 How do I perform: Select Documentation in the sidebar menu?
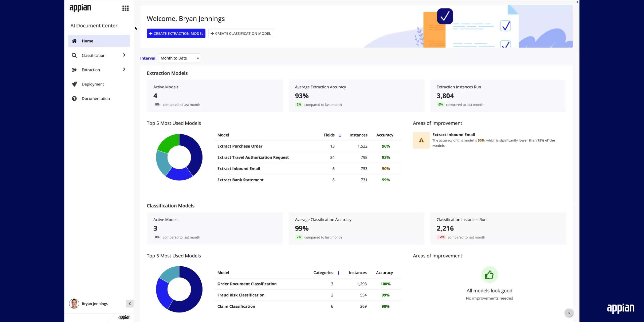(x=96, y=98)
